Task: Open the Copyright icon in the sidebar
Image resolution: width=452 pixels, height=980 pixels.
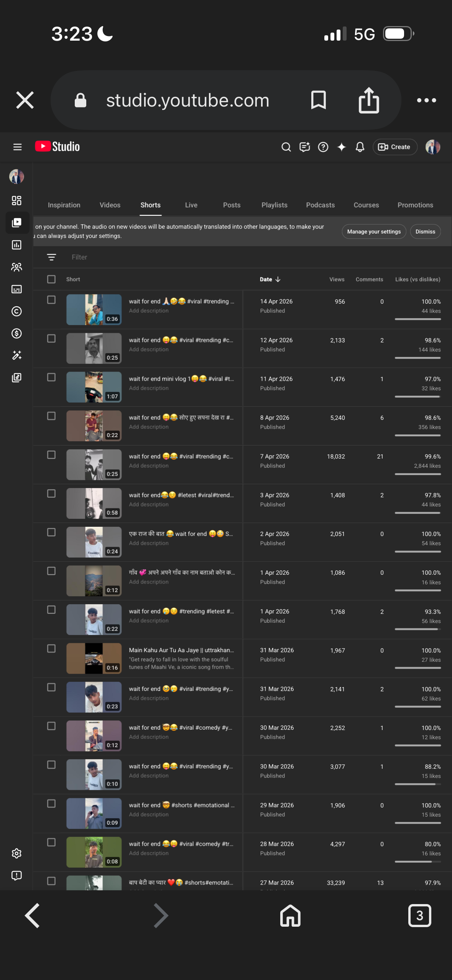Action: click(16, 311)
